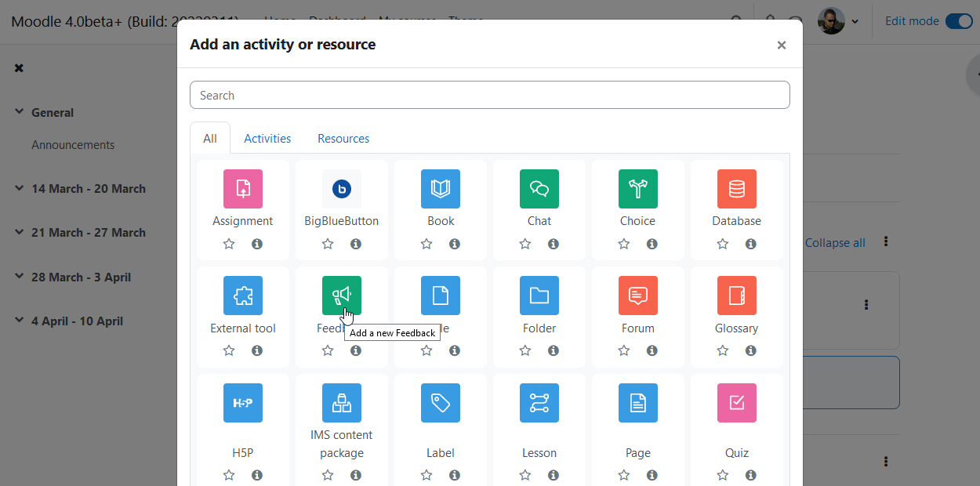Show info for Assignment activity
The width and height of the screenshot is (980, 486).
click(x=257, y=244)
